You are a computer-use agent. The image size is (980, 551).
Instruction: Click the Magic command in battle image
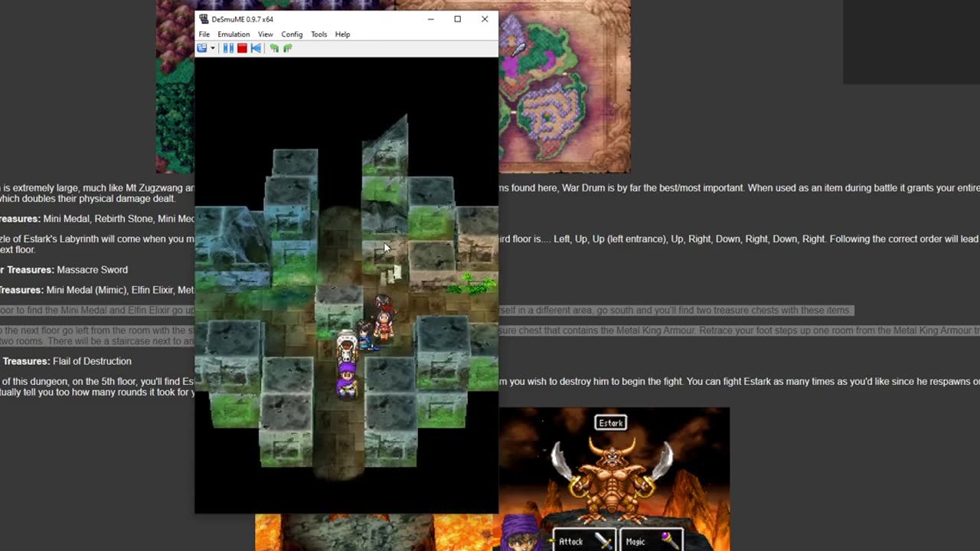[x=651, y=540]
